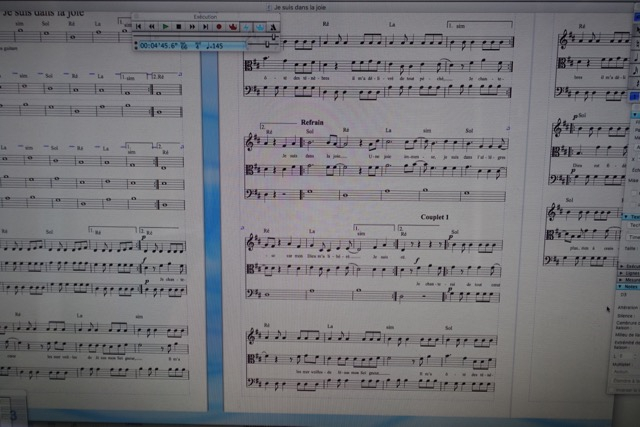640x427 pixels.
Task: Select the lyrics Je suis dans la joie under Refrain
Action: pos(311,156)
